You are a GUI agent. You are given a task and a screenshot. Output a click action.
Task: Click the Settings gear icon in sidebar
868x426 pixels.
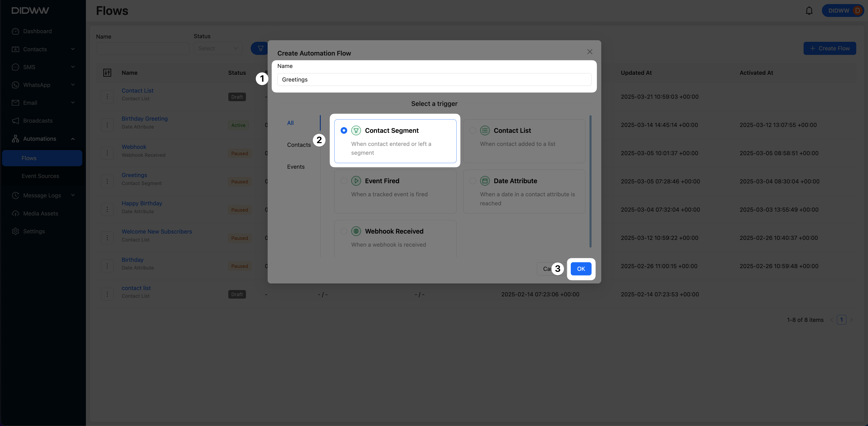(x=16, y=231)
